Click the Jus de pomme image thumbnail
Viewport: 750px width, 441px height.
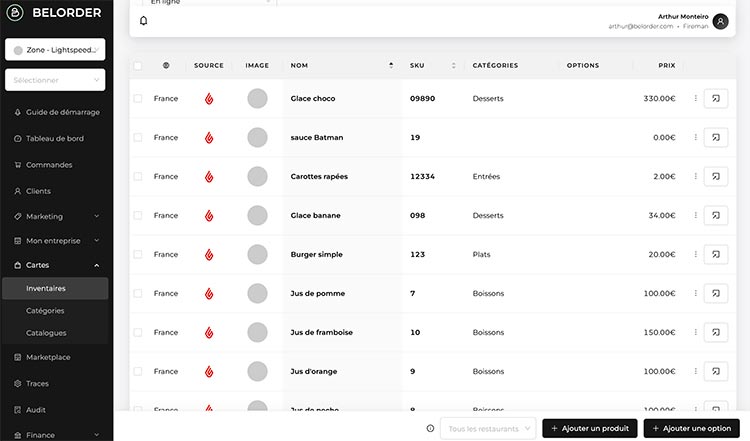tap(257, 294)
